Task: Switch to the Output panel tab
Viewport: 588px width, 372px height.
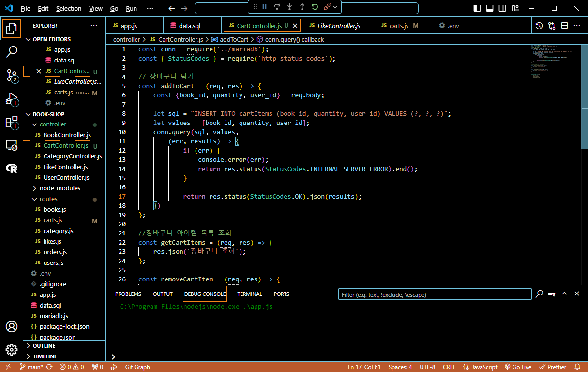Action: [163, 294]
